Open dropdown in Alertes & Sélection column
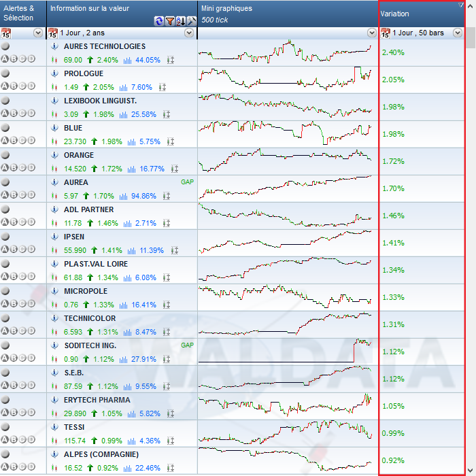The image size is (476, 476). [x=38, y=33]
